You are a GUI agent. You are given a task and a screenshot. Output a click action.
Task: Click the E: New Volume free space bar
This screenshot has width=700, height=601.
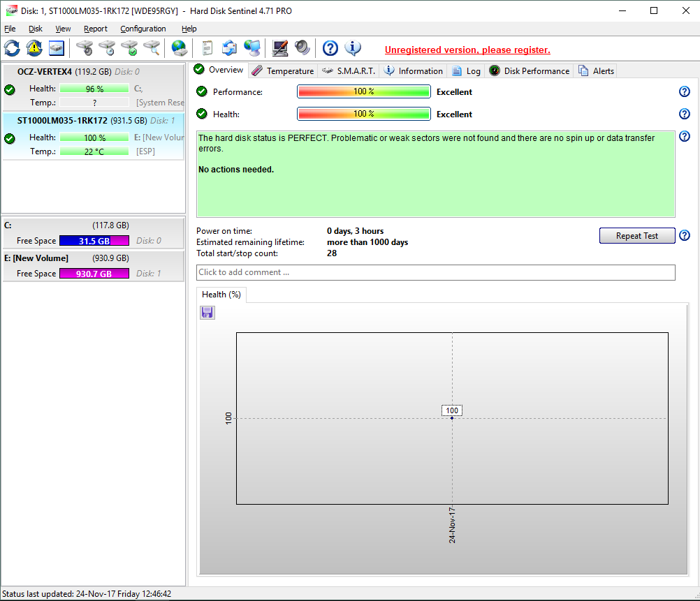pyautogui.click(x=94, y=274)
